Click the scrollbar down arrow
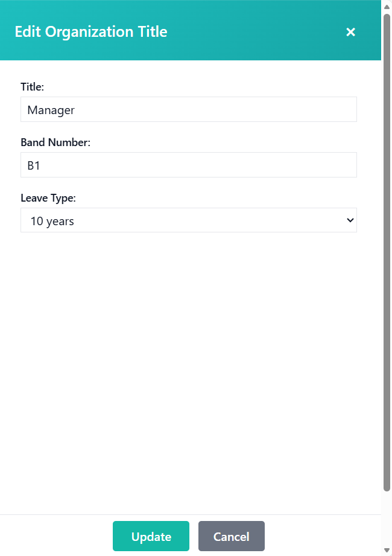 387,550
